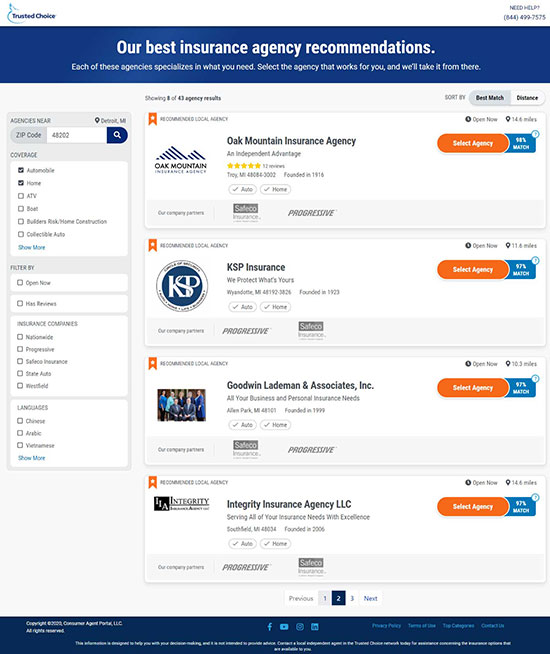Viewport: 550px width, 654px height.
Task: Go to the Next results page
Action: tap(370, 598)
